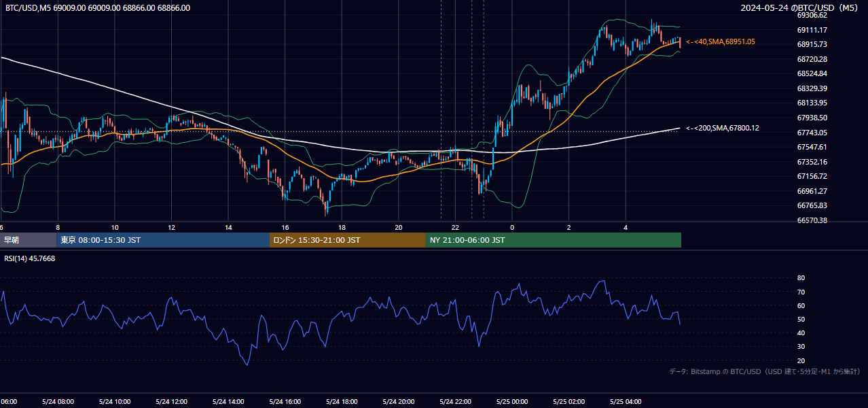Click bottom time label 5/24 20:00
The height and width of the screenshot is (408, 868).
coord(399,401)
